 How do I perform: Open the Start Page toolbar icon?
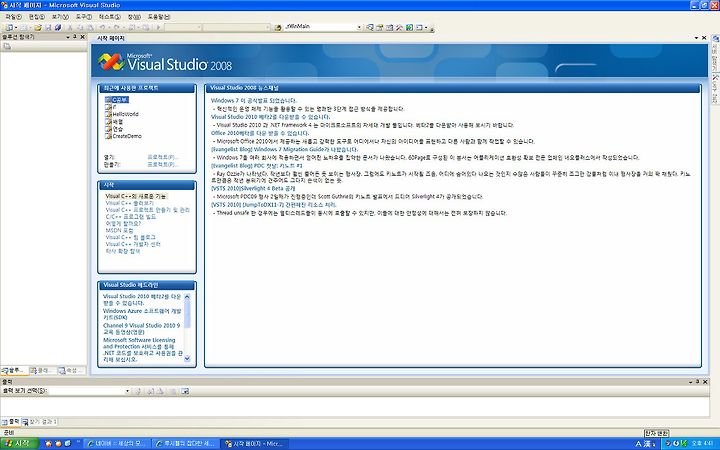pyautogui.click(x=409, y=28)
